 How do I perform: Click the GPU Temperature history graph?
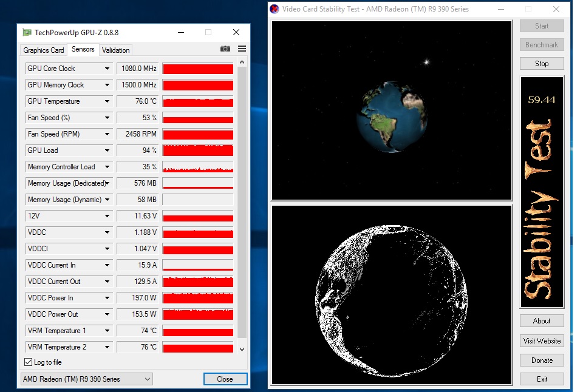tap(198, 101)
